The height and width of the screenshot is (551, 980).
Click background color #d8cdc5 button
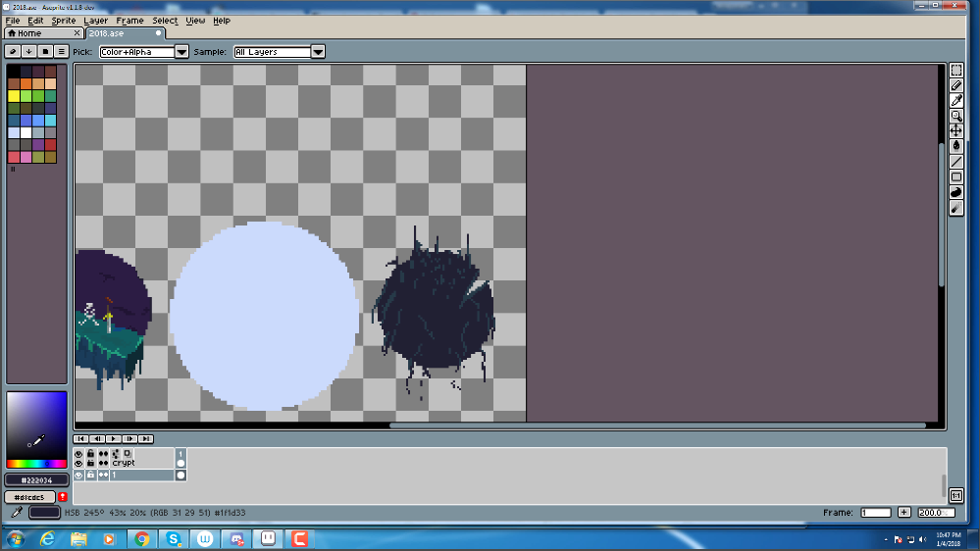(30, 497)
